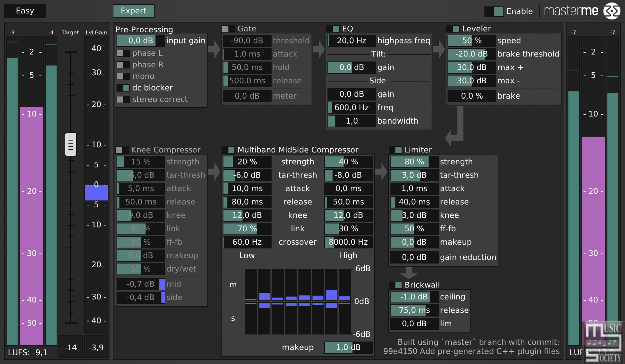
Task: Switch to Easy mode
Action: point(25,11)
